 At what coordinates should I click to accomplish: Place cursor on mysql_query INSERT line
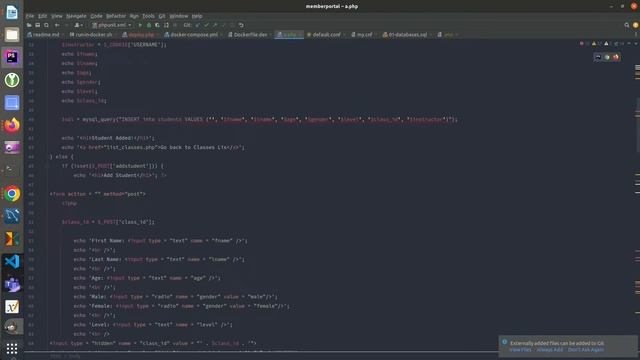click(260, 120)
